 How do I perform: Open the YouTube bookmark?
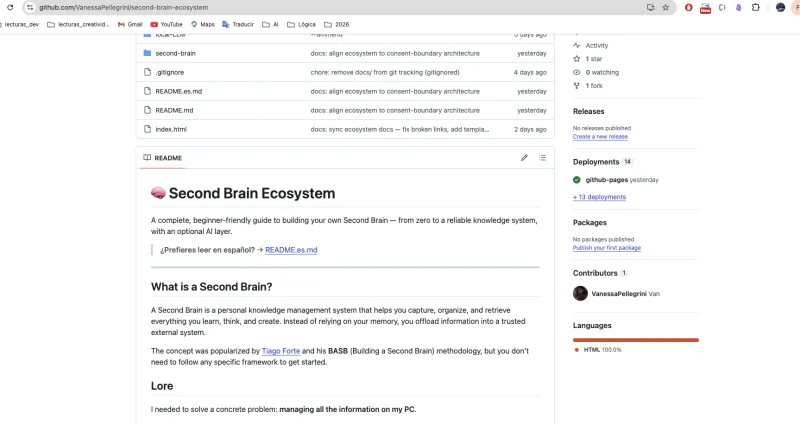coord(166,24)
